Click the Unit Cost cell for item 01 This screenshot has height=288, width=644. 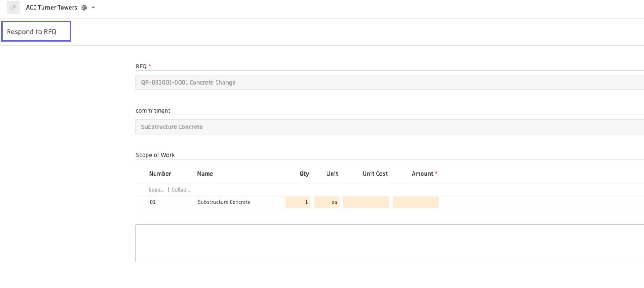366,202
